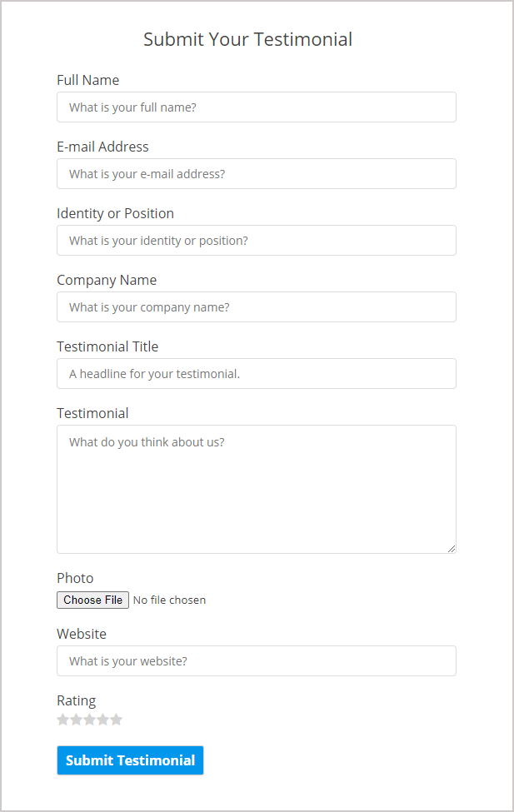Select the Company Name input
This screenshot has width=514, height=812.
tap(256, 307)
